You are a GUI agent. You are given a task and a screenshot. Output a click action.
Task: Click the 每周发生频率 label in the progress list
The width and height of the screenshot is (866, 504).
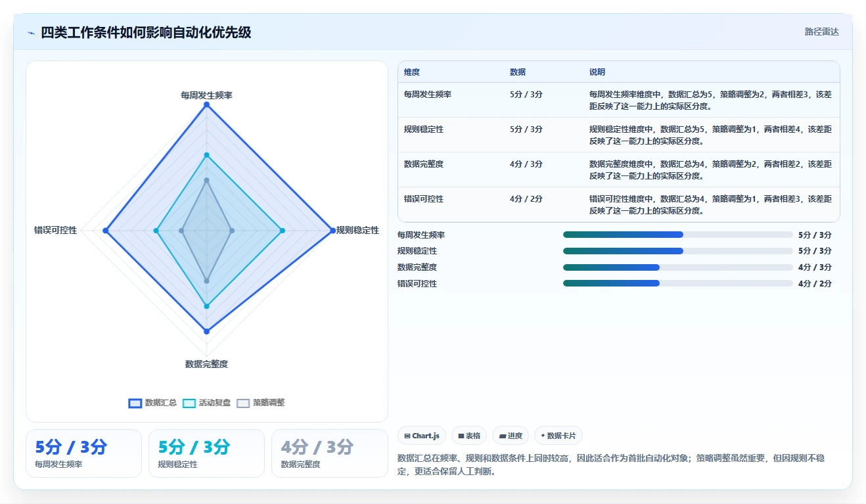point(421,235)
